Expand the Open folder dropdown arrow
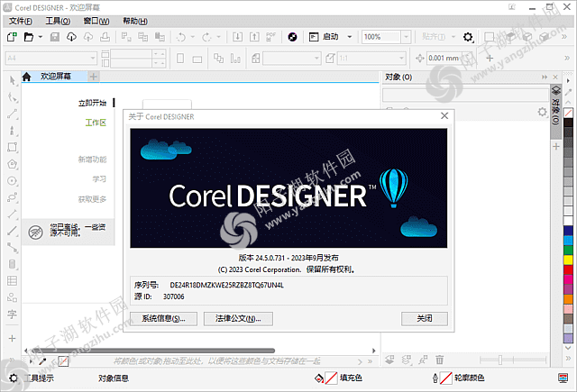 click(41, 37)
